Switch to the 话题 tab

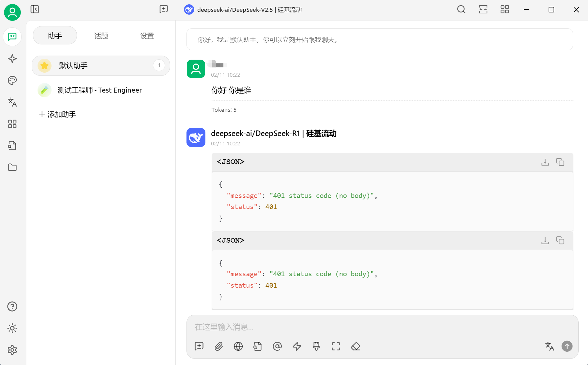pos(101,35)
